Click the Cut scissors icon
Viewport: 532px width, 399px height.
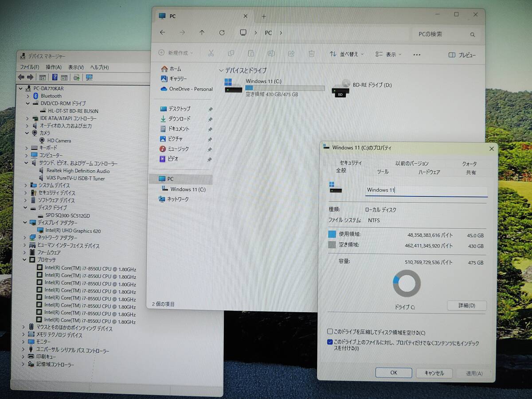click(211, 53)
